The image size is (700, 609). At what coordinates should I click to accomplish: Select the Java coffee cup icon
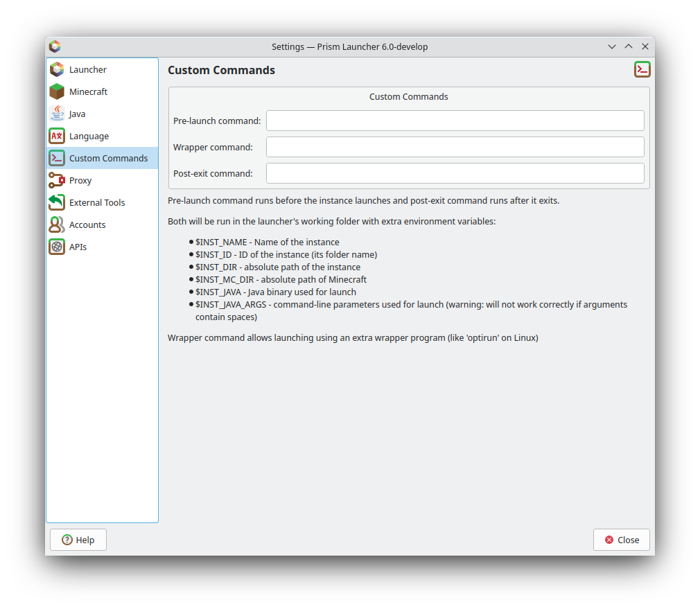click(x=56, y=114)
